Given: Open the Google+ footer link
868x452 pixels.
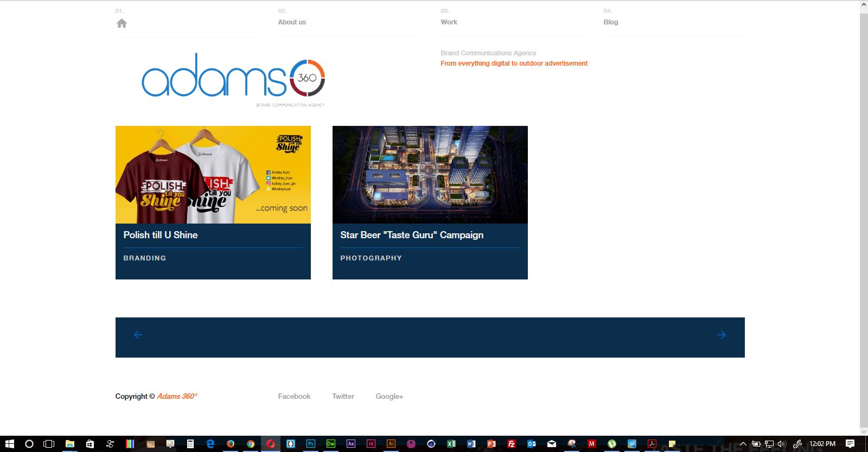Looking at the screenshot, I should click(x=390, y=397).
